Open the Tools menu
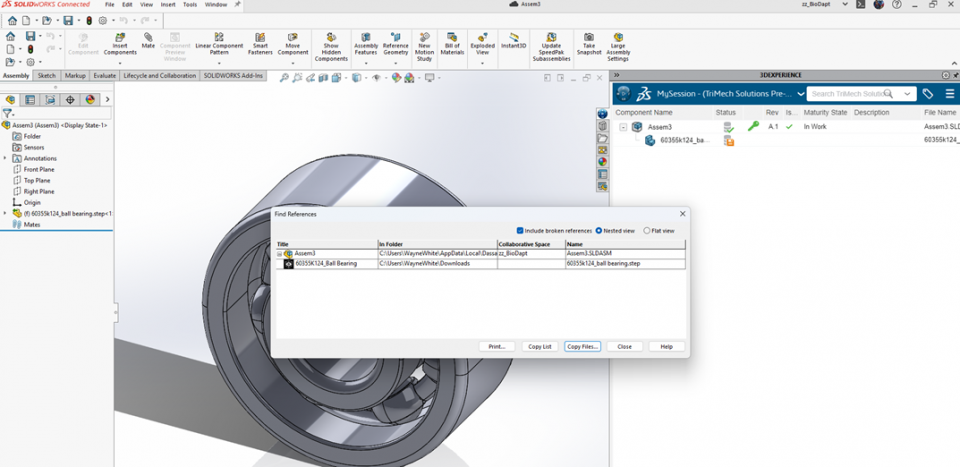The image size is (960, 467). tap(190, 4)
